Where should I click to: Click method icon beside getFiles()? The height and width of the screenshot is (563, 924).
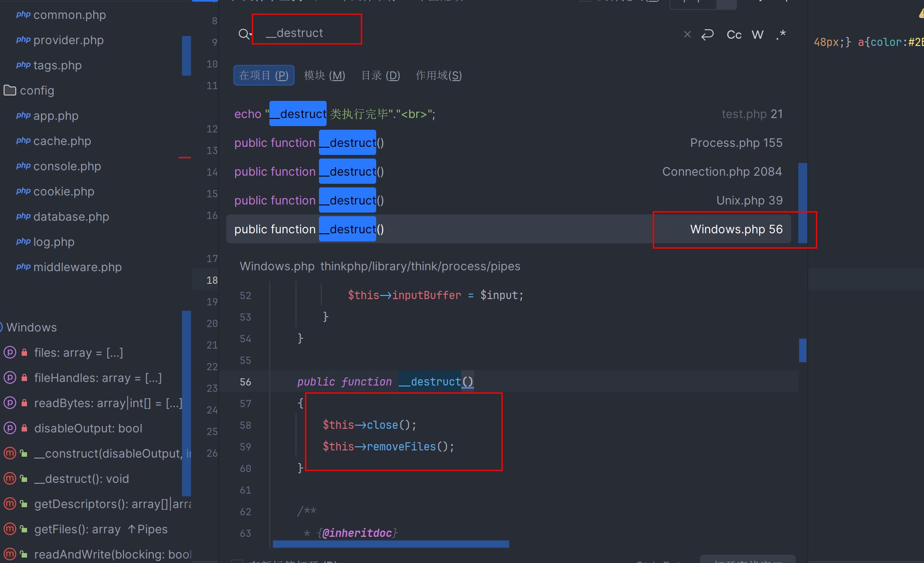(x=10, y=529)
